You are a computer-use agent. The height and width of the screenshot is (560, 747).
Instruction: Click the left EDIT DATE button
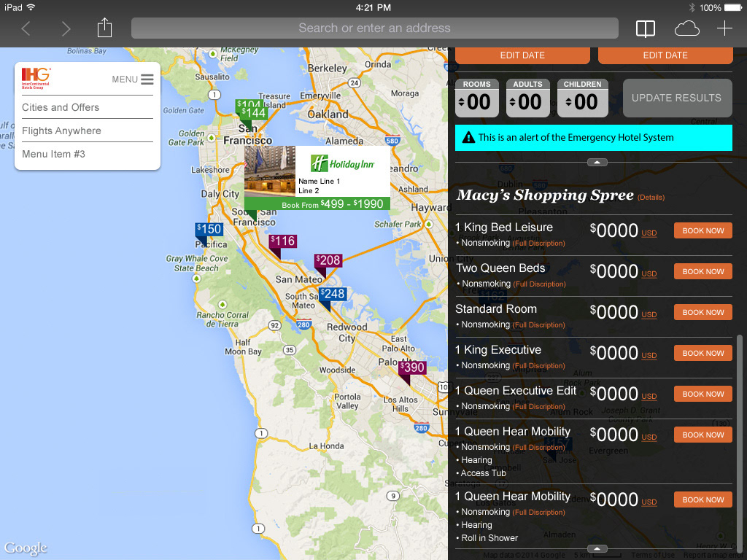click(522, 55)
